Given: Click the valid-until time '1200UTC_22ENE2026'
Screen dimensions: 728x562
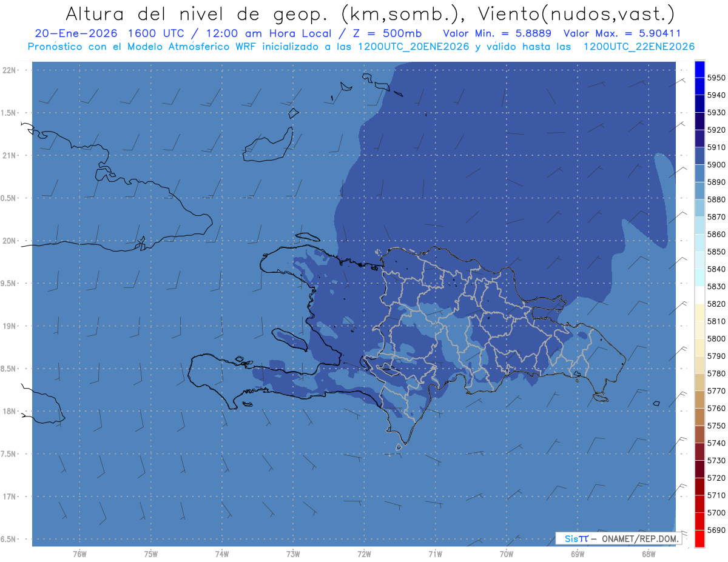Looking at the screenshot, I should tap(639, 47).
